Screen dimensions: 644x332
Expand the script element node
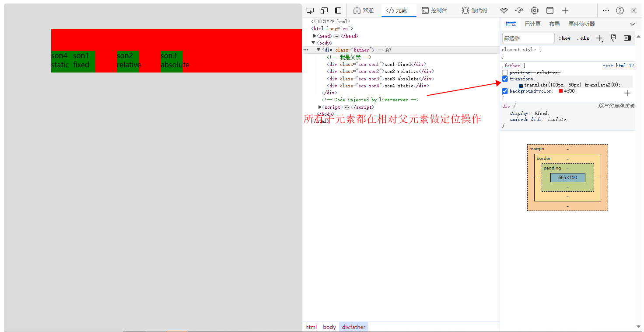(x=320, y=107)
